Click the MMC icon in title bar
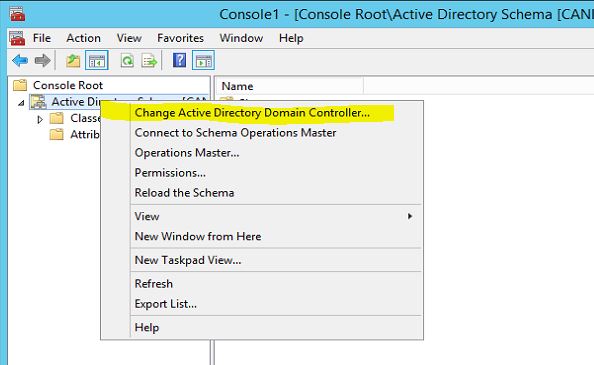 point(17,14)
